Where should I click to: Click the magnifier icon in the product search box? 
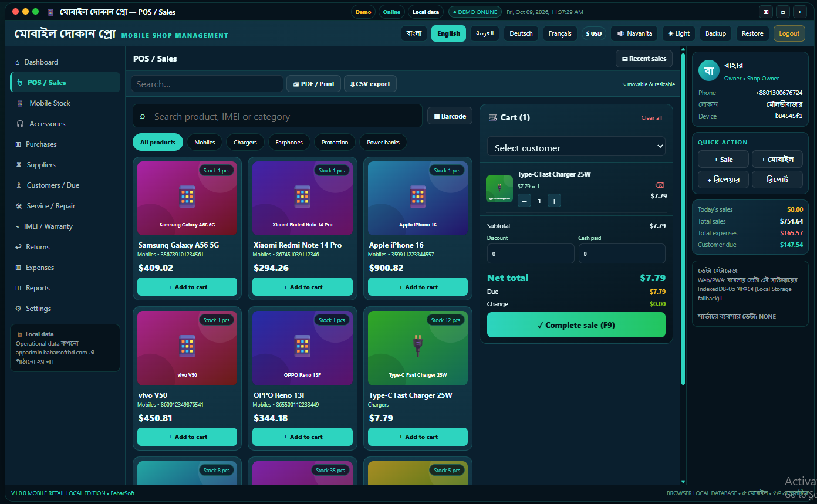click(142, 117)
